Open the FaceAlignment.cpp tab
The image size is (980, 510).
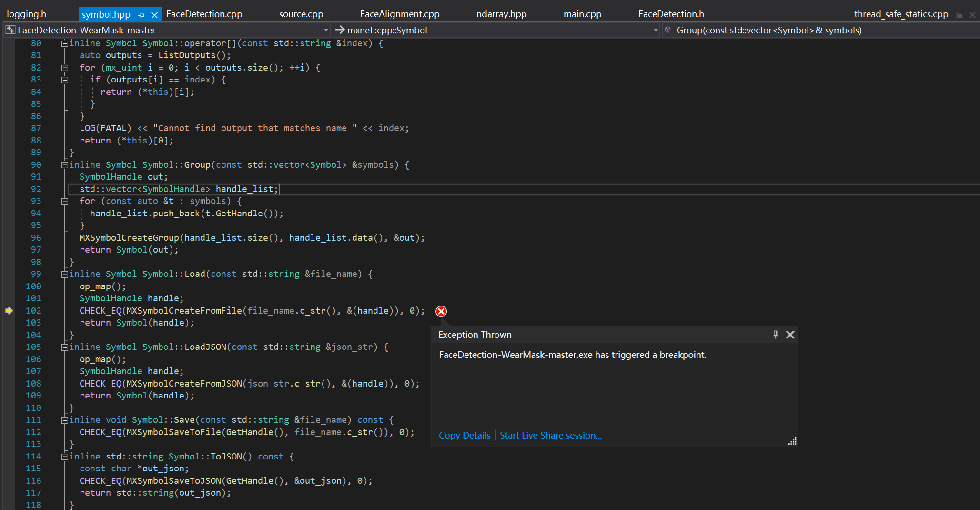(x=400, y=14)
